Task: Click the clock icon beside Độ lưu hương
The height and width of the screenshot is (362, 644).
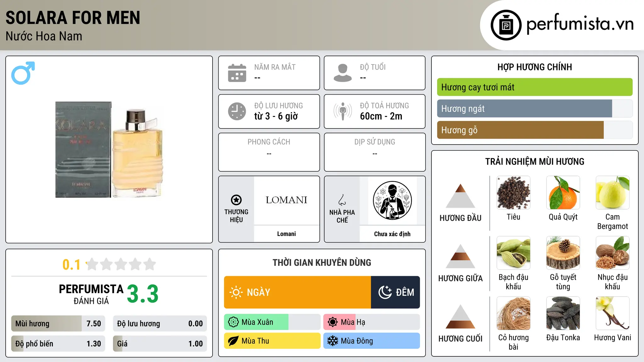Action: [237, 111]
